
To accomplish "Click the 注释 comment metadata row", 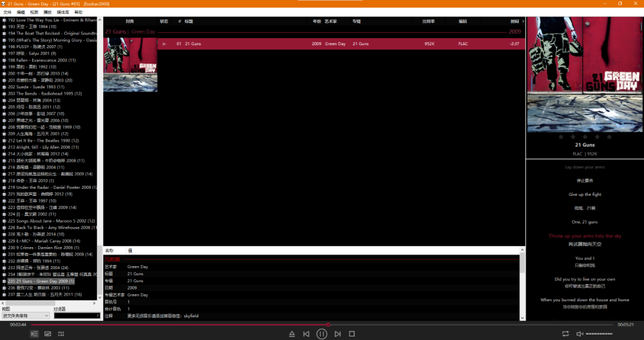I will (x=311, y=316).
